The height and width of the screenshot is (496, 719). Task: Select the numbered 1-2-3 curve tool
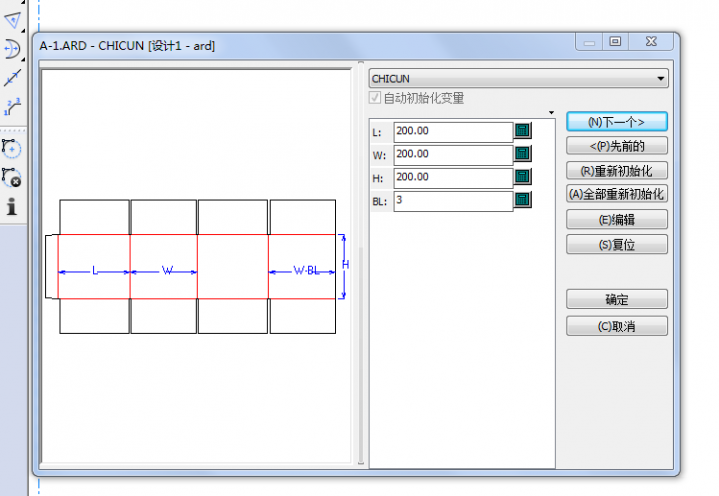(12, 107)
